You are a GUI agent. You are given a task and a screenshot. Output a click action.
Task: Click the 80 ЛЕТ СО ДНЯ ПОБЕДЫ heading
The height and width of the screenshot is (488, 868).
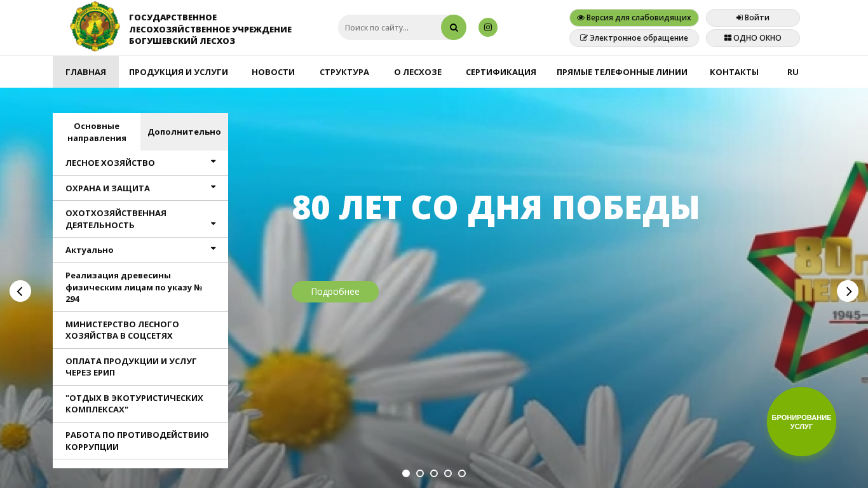[x=496, y=207]
